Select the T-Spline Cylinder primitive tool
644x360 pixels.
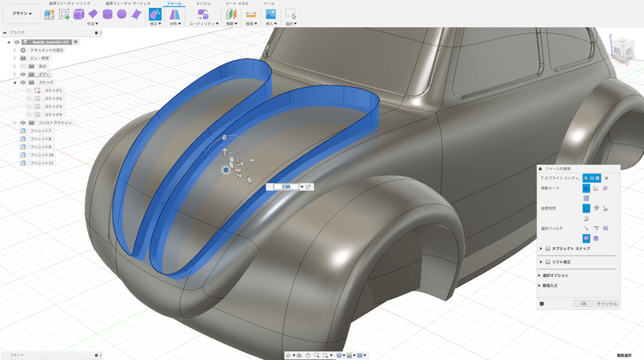coord(108,14)
